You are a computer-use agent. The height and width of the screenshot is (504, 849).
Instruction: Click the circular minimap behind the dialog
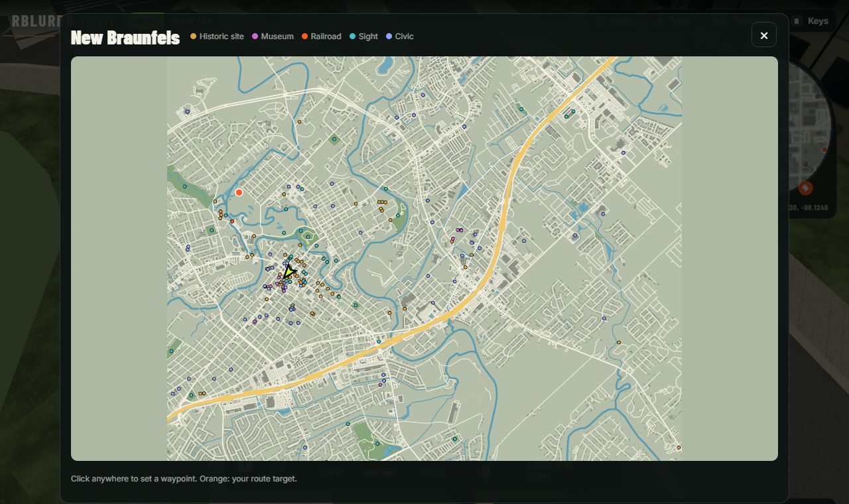[809, 126]
